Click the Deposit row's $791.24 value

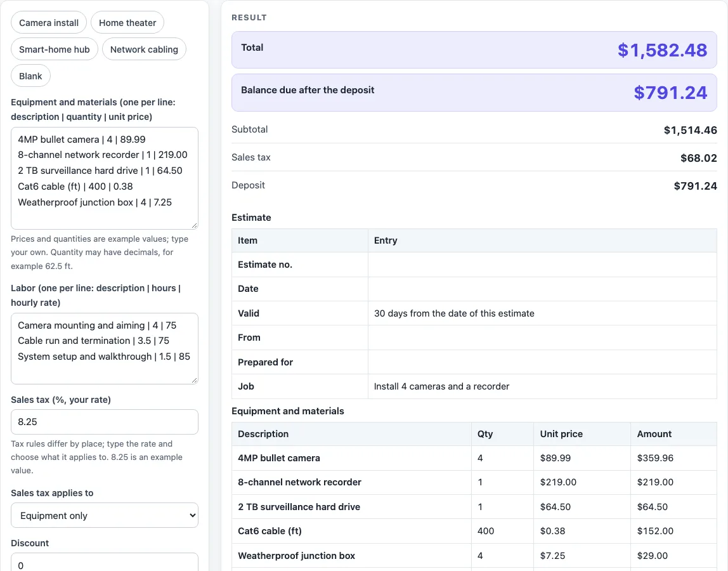click(696, 186)
